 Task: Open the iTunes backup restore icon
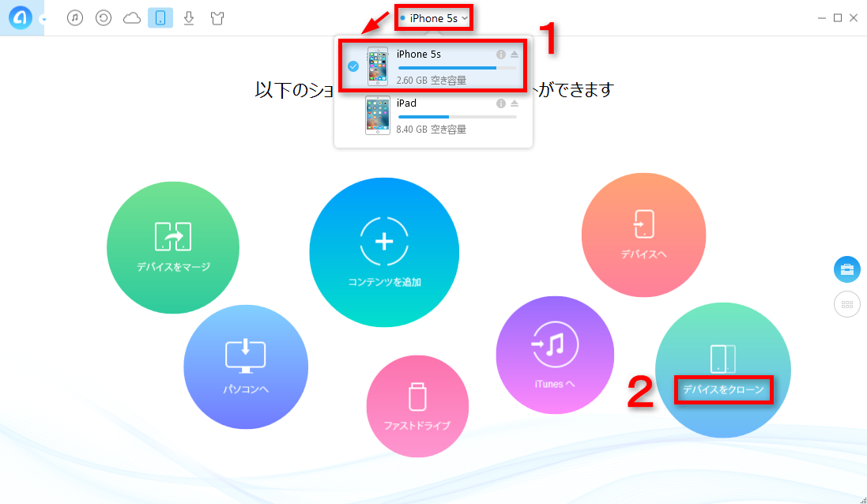coord(104,18)
